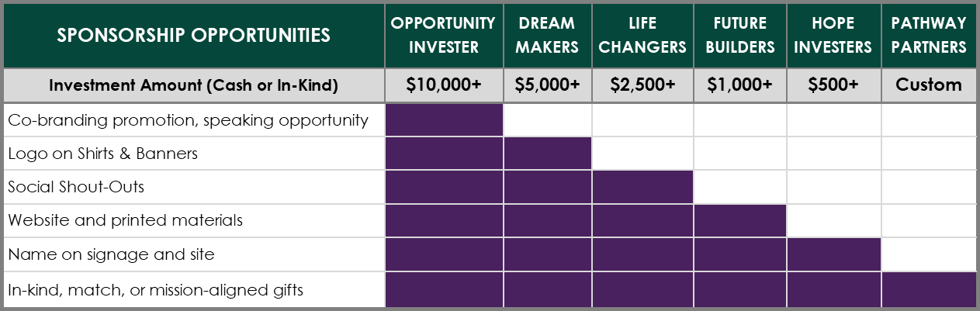Screen dimensions: 980x311
Task: Click the Pathway Partners column header
Action: tap(929, 36)
